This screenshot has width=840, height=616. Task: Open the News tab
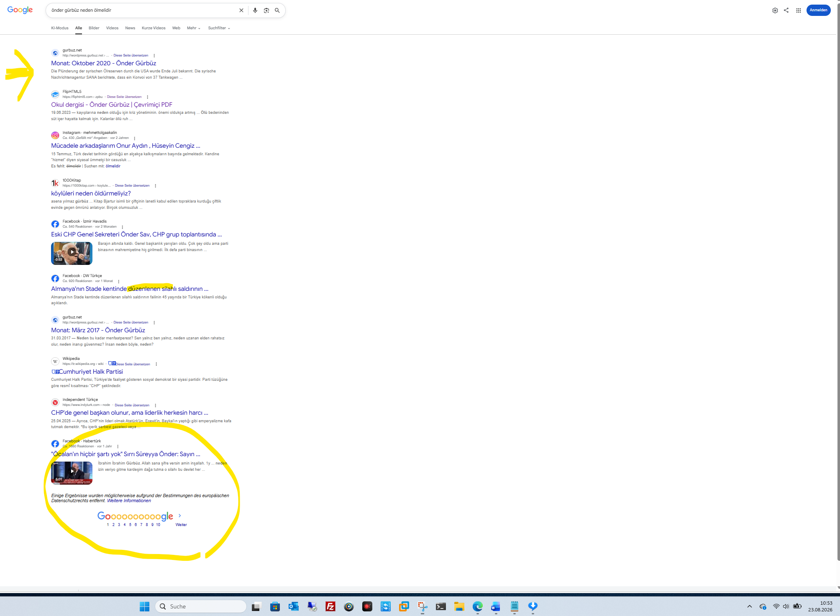130,28
